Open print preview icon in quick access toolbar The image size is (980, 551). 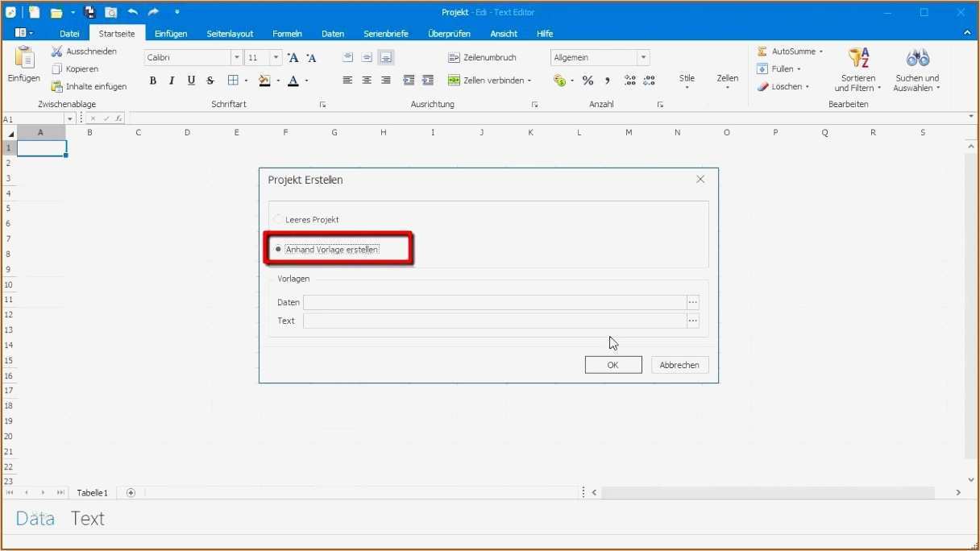click(111, 12)
